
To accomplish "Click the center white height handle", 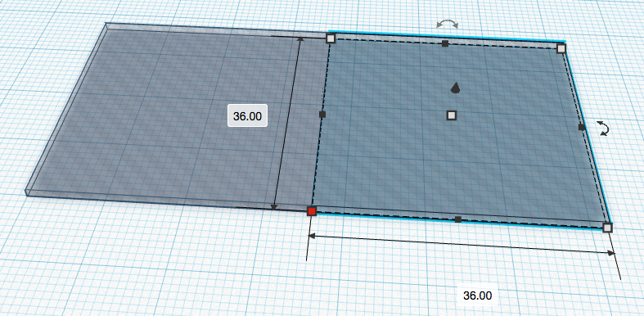I will point(452,115).
